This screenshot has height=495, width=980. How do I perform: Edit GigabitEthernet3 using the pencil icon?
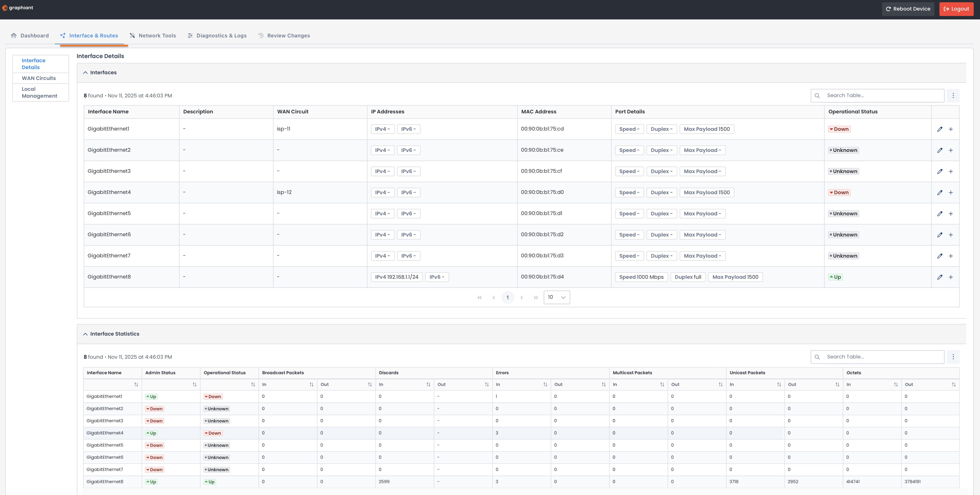click(940, 171)
